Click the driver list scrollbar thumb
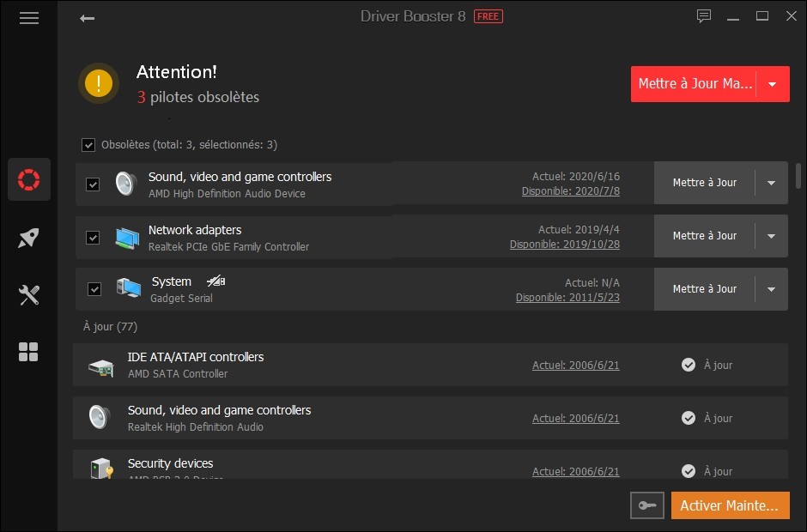 click(x=798, y=175)
